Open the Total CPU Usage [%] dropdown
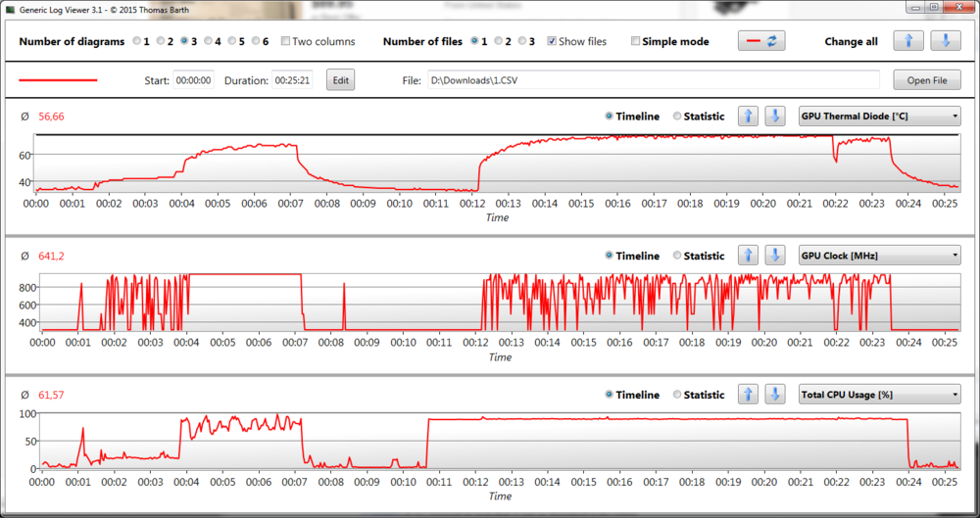 point(879,395)
